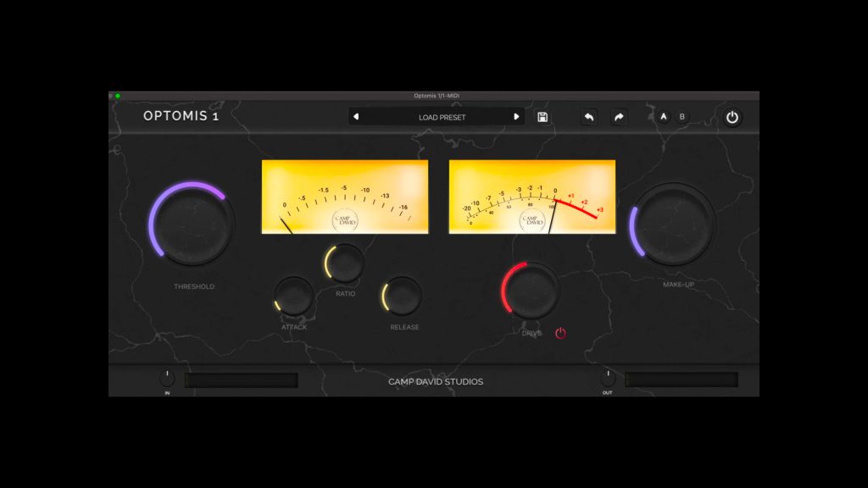This screenshot has height=488, width=868.
Task: Click the OPTOMIS 1 header text
Action: tap(181, 116)
